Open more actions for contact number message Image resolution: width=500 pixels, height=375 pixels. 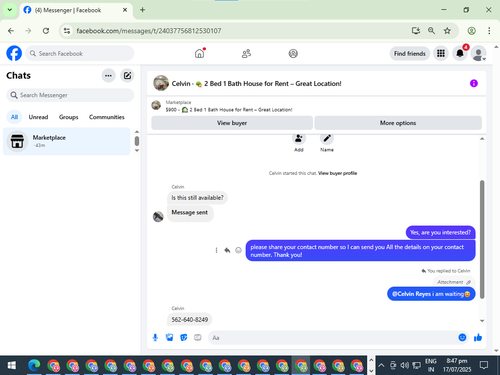pos(216,250)
